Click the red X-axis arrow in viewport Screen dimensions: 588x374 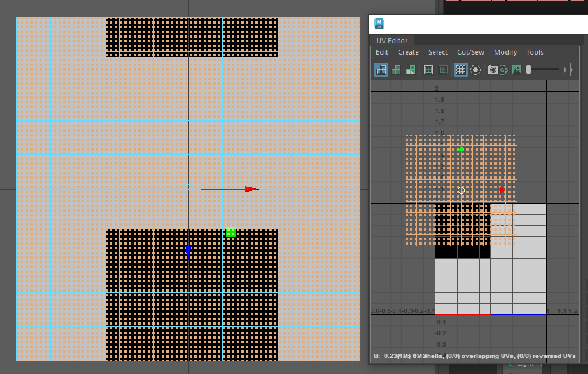pyautogui.click(x=251, y=189)
